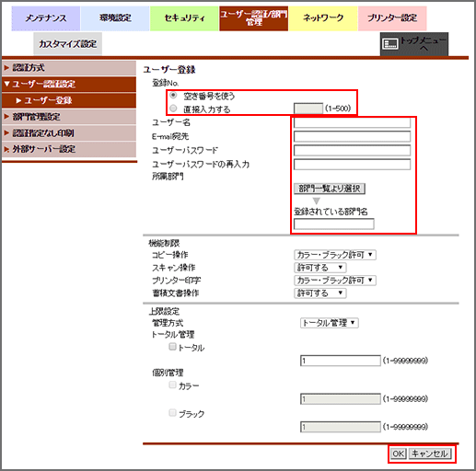Viewport: 476px width, 471px height.
Task: Open the コピー操作 dropdown
Action: coord(335,255)
